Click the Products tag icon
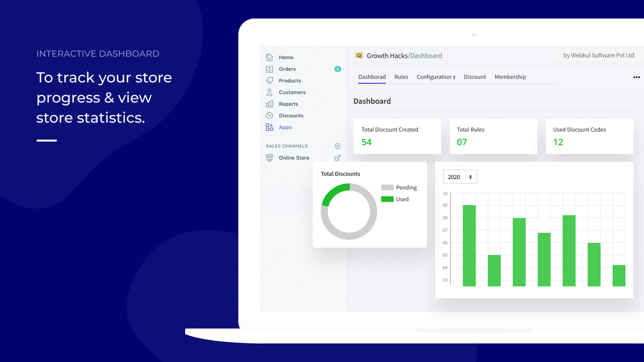 (270, 80)
